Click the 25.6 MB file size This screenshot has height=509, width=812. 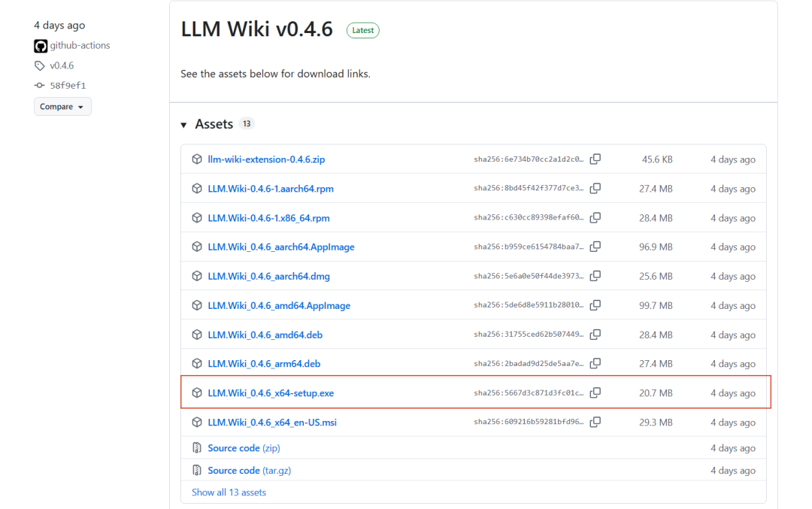(x=656, y=277)
